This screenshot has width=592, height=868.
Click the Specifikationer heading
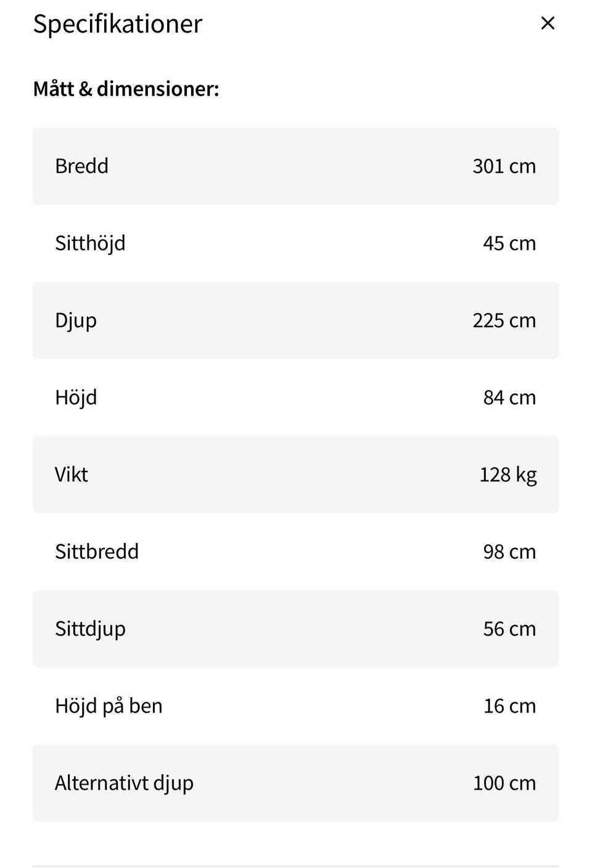117,24
